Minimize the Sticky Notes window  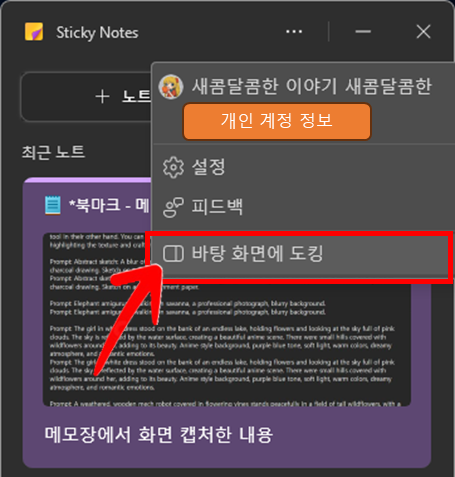click(363, 32)
